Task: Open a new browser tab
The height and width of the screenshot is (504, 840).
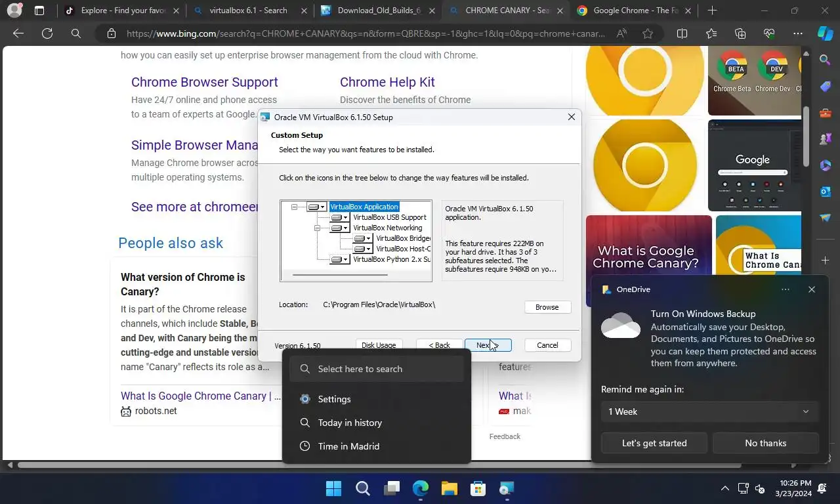Action: tap(712, 10)
